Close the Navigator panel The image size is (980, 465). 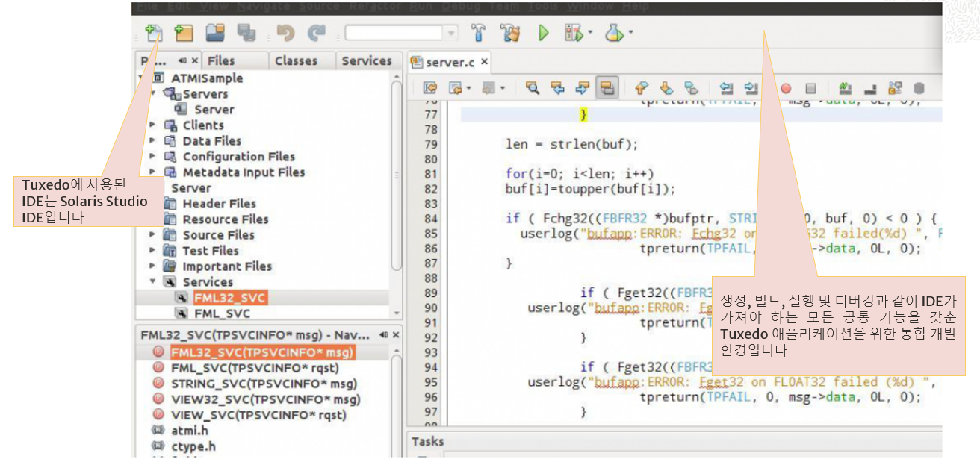tap(397, 335)
